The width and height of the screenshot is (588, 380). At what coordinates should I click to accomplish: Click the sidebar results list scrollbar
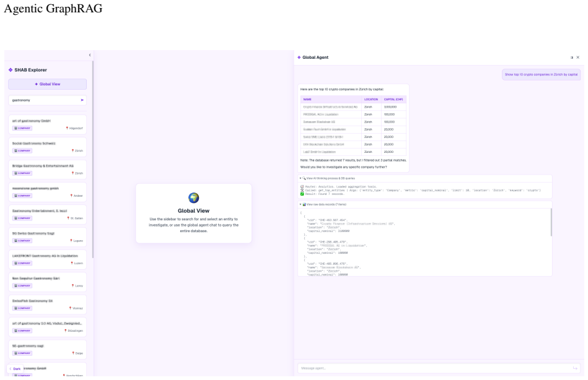click(x=92, y=159)
